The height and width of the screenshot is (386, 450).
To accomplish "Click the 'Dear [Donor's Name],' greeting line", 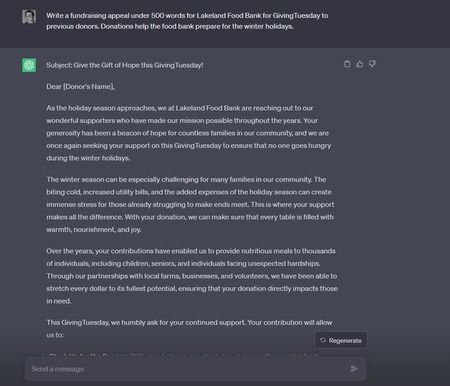I will (80, 87).
